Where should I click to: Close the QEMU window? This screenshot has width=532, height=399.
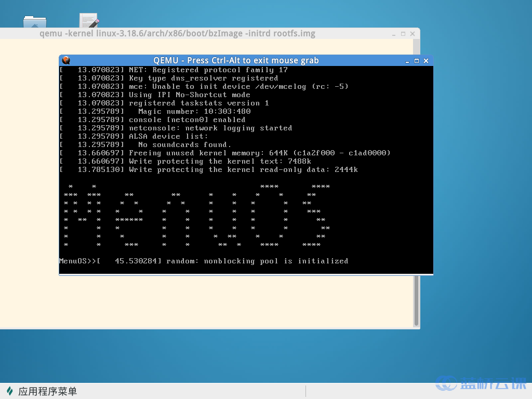point(426,61)
